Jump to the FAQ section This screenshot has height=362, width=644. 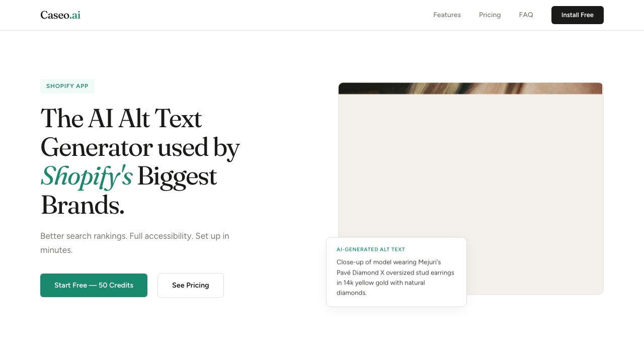tap(526, 15)
